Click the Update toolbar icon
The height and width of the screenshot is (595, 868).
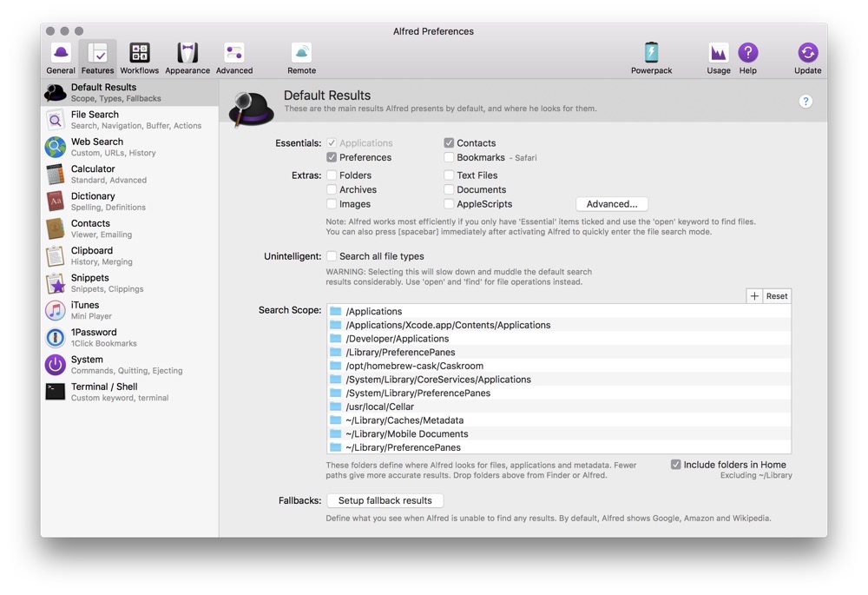(807, 57)
